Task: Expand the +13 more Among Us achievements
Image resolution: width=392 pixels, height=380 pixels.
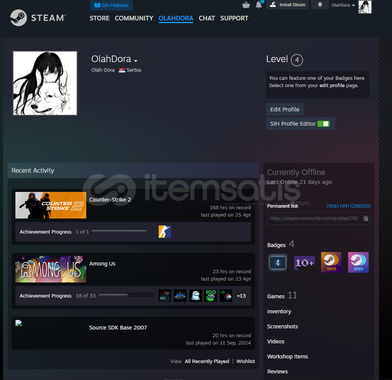Action: [x=241, y=296]
